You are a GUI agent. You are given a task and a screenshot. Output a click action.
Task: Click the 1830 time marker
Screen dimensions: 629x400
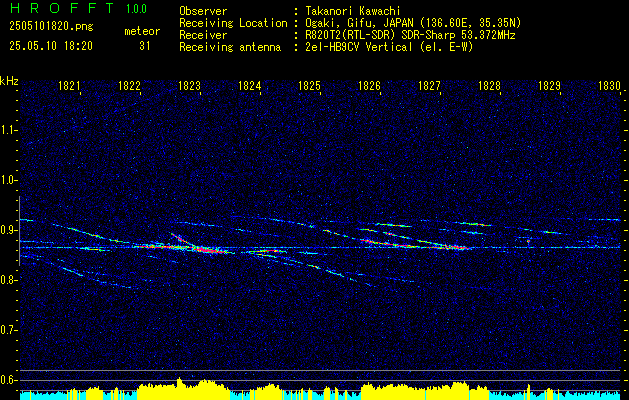click(609, 85)
